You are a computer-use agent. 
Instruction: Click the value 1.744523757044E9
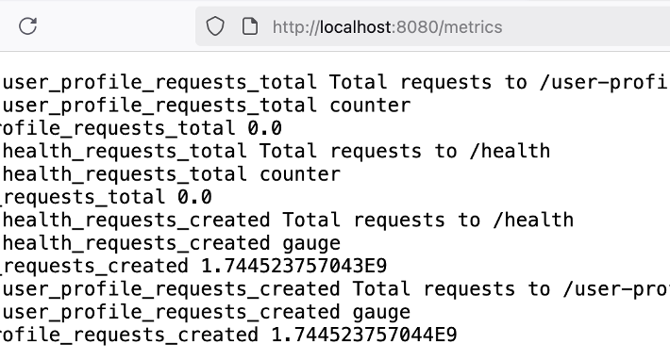click(x=364, y=335)
